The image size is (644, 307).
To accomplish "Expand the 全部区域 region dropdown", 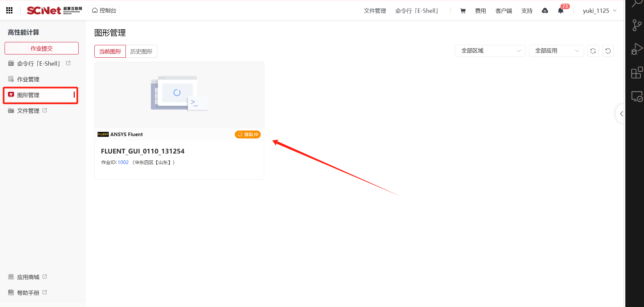I will tap(490, 51).
